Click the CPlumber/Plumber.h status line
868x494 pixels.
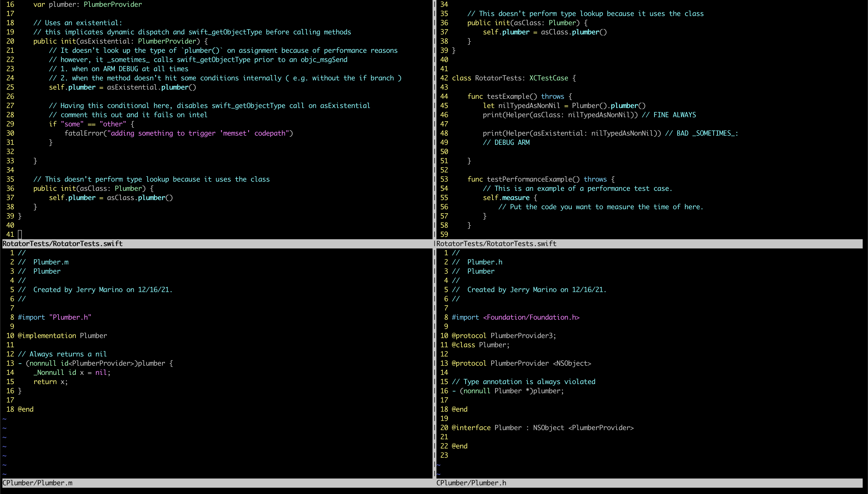(x=471, y=483)
